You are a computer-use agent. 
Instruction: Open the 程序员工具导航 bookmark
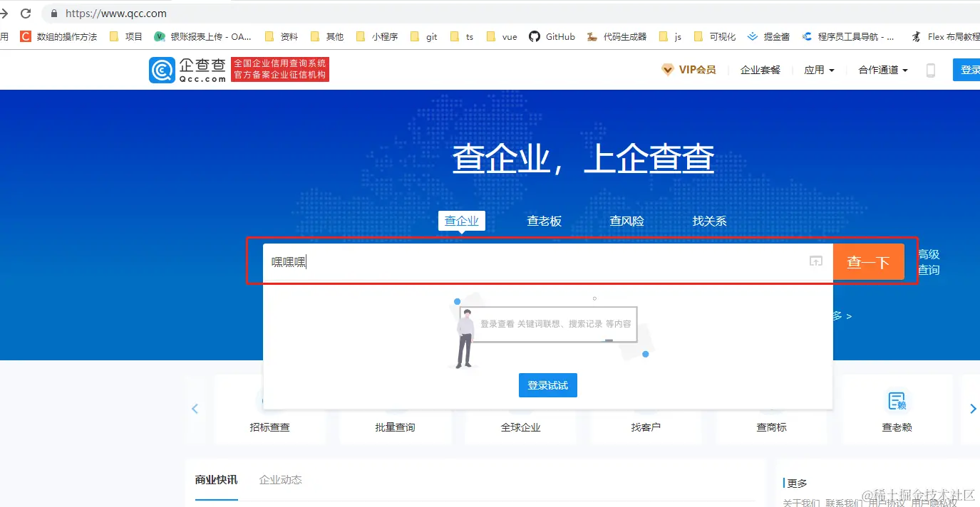pyautogui.click(x=848, y=36)
